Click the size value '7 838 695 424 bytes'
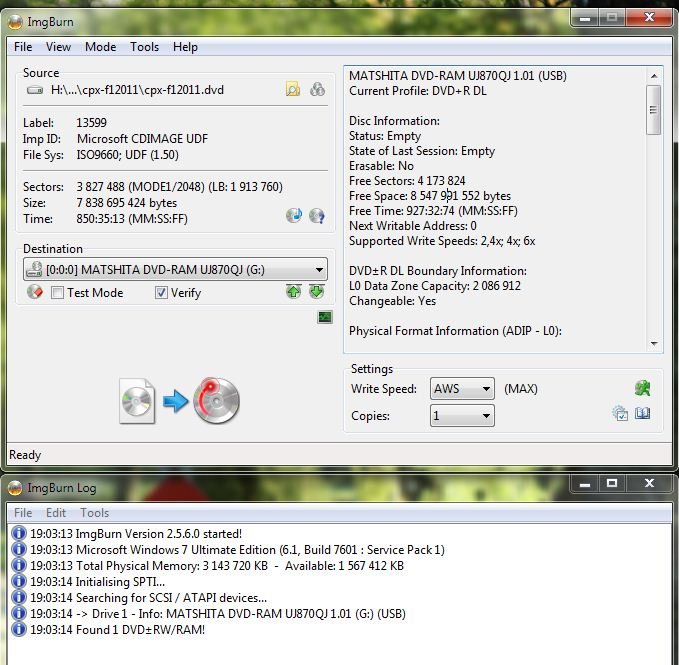The width and height of the screenshot is (679, 665). coord(127,203)
